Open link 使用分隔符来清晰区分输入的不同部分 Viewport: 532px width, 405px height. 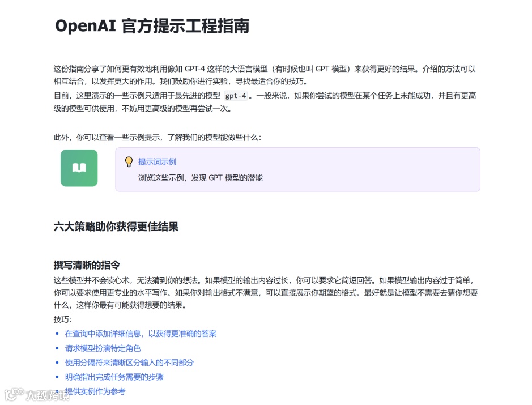coord(129,363)
